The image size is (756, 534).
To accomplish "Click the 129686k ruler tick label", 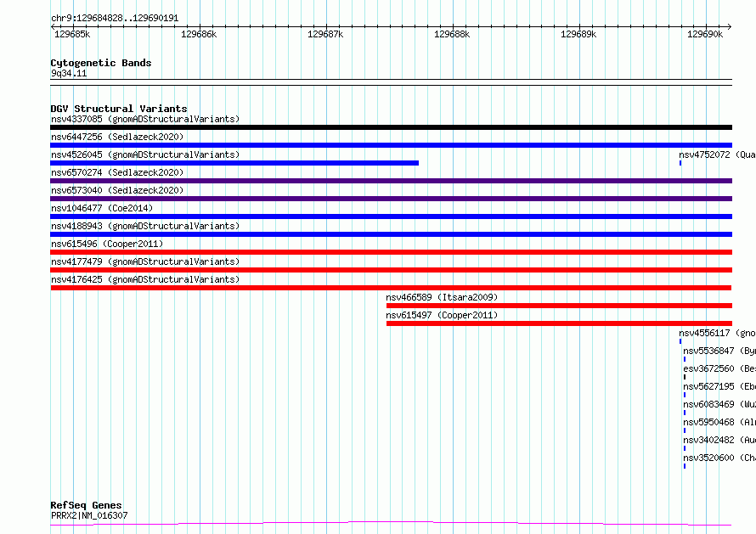I will tap(199, 34).
